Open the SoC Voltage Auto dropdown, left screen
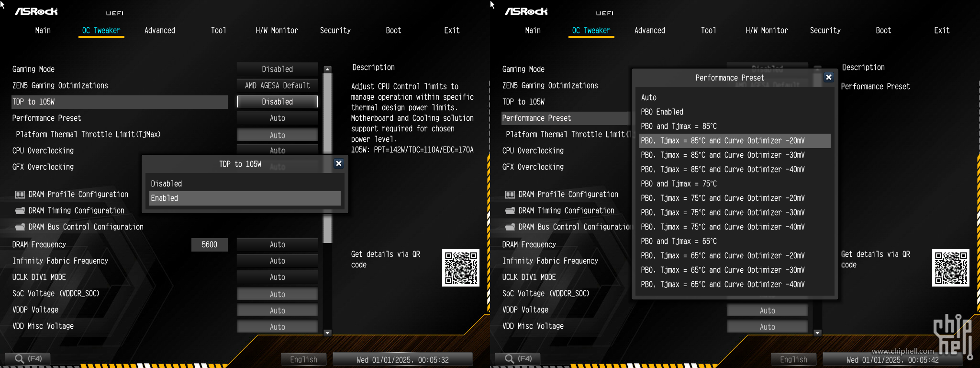The image size is (980, 368). [278, 294]
